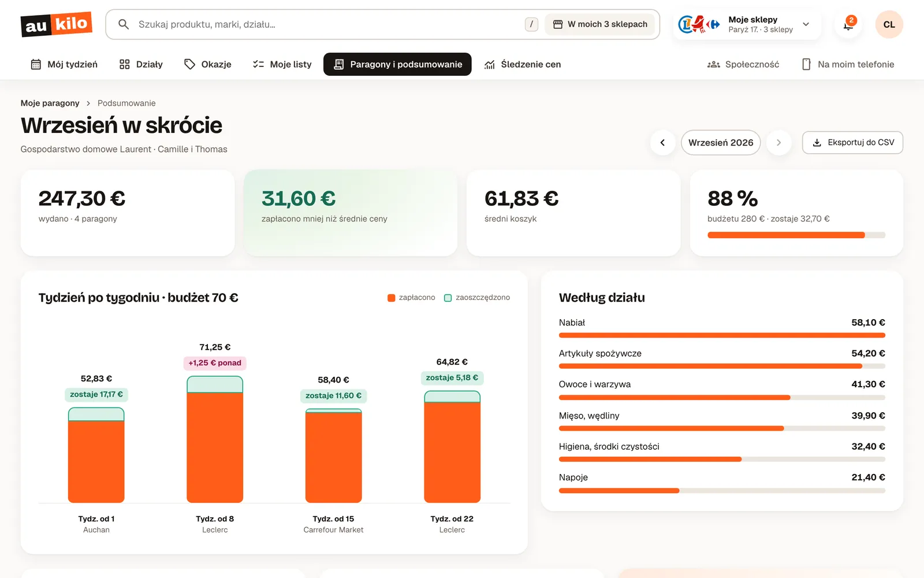Click the Eksportuj do CSV button

(x=852, y=143)
